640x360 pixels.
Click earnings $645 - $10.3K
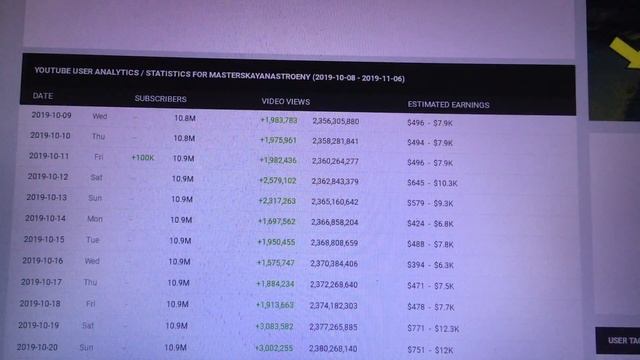[x=432, y=183]
